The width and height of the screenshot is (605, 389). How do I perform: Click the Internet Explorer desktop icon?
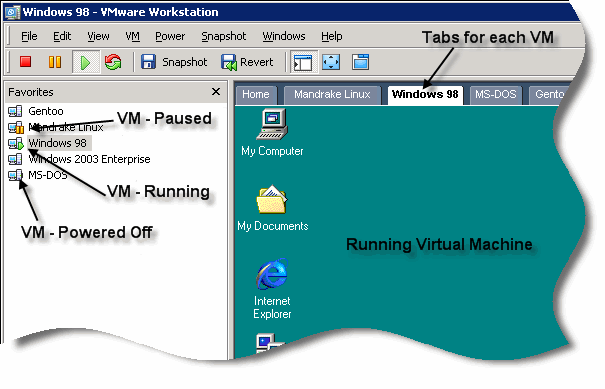click(272, 274)
